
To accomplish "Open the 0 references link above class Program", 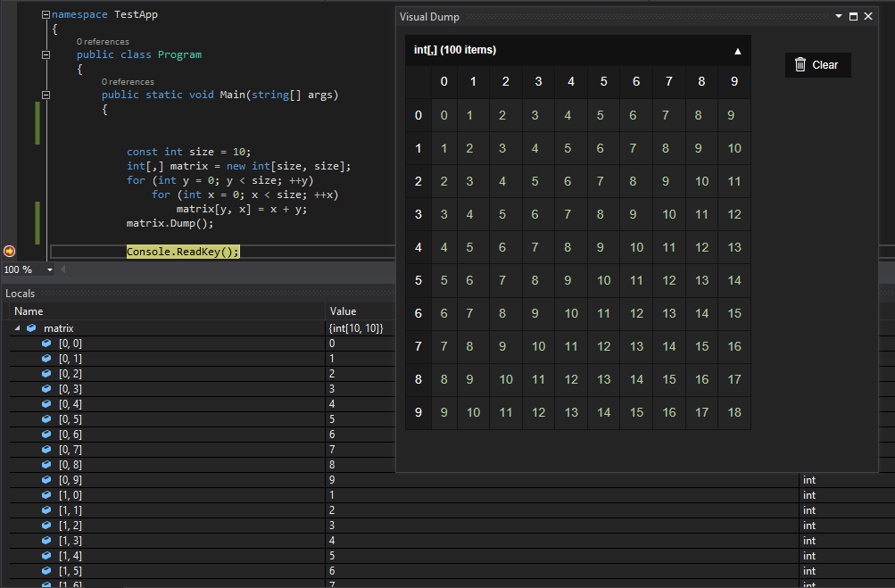I will point(103,42).
